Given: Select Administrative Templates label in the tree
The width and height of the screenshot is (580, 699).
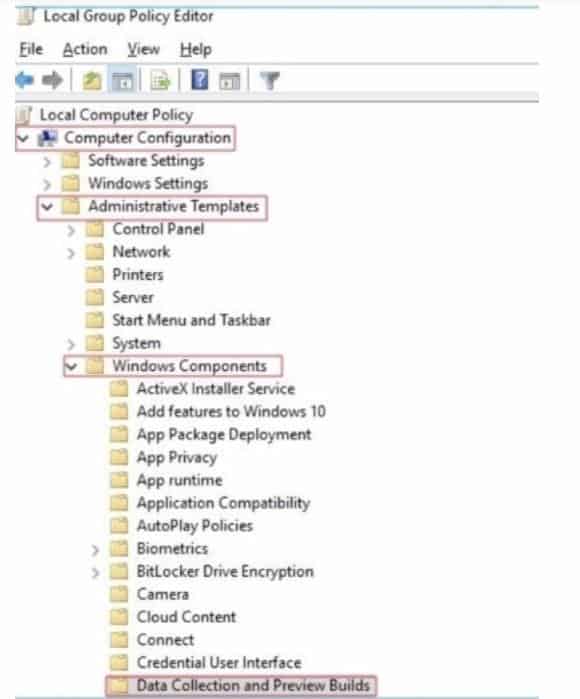Looking at the screenshot, I should [x=173, y=206].
